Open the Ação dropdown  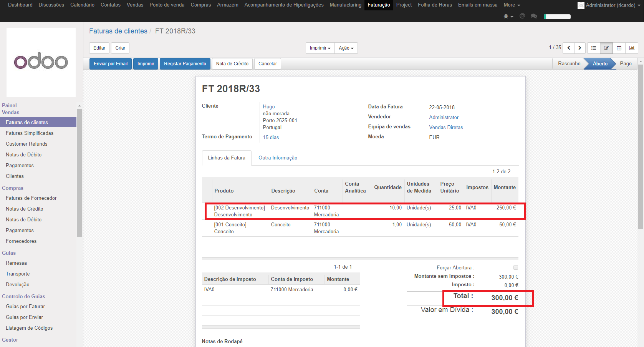[x=346, y=48]
